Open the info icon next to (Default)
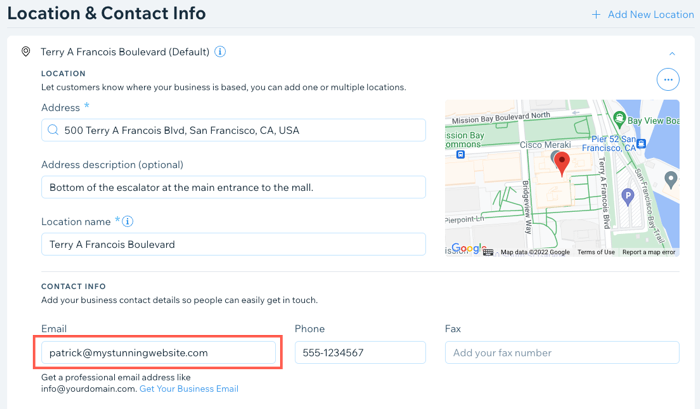Viewport: 700px width, 409px height. 220,52
